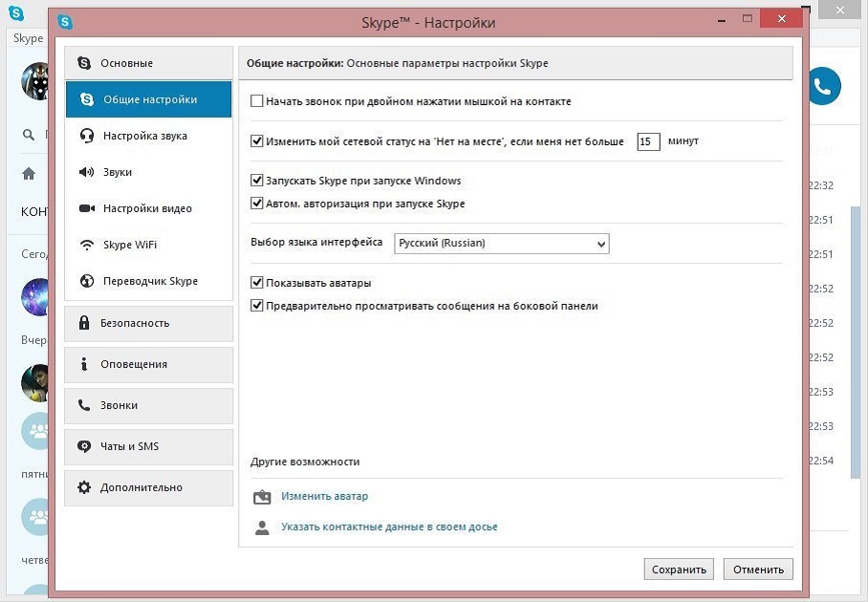Open the interface language dropdown

tap(502, 244)
